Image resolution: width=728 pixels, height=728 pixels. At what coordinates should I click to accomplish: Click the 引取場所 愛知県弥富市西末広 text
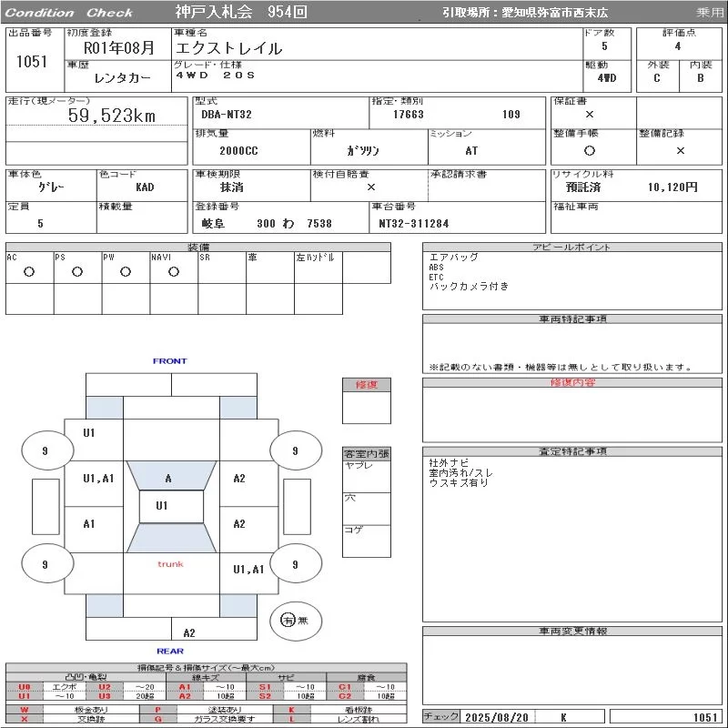[x=525, y=13]
